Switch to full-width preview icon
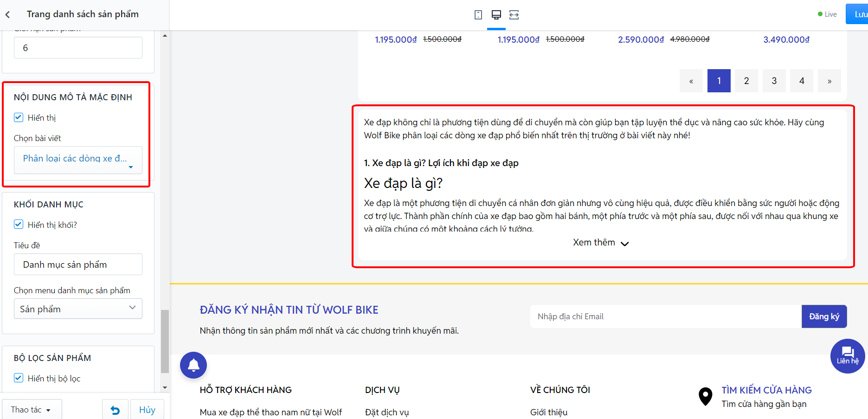The width and height of the screenshot is (868, 419). tap(514, 15)
